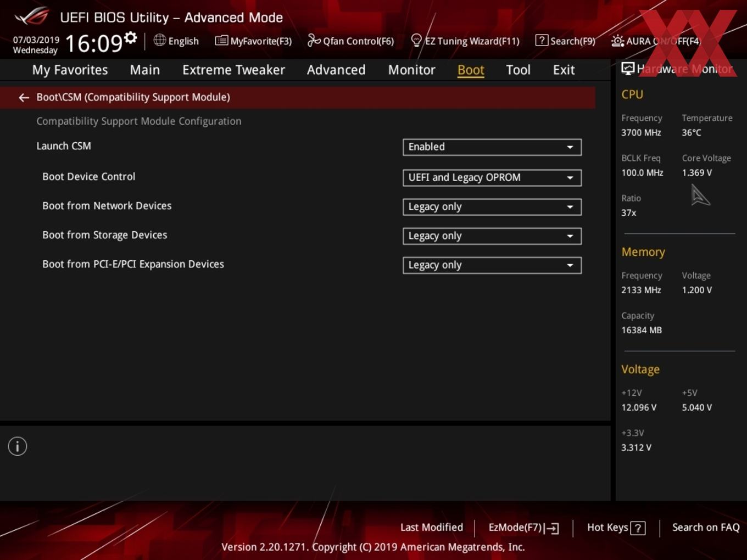Click the +3.3V value 3.312 V
This screenshot has width=747, height=560.
[636, 447]
